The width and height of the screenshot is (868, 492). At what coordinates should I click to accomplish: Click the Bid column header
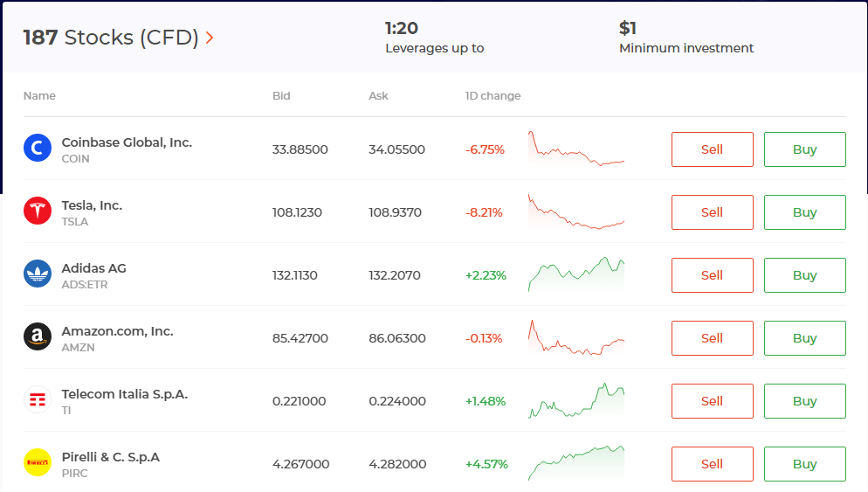281,96
